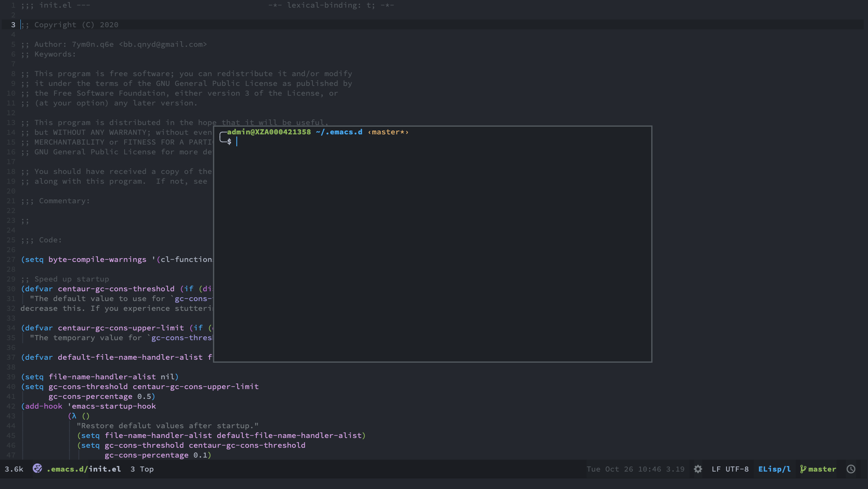Click 'default-file-name-handler-alist' defvar on line 37

[130, 357]
